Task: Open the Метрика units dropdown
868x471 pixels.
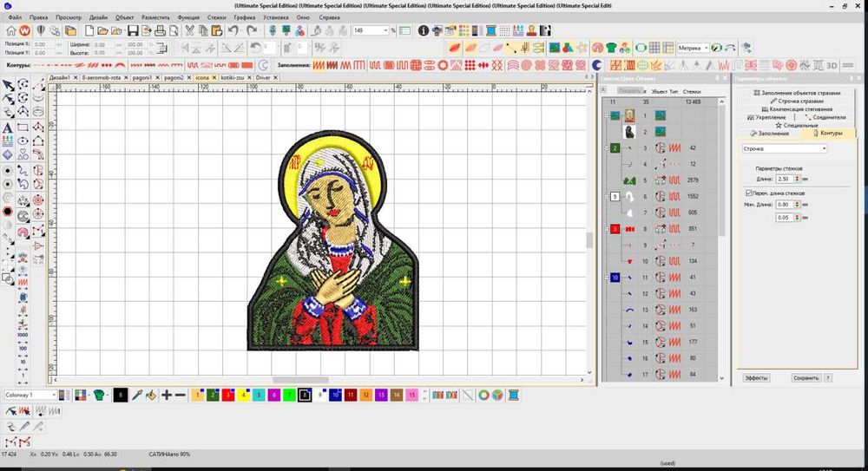Action: pos(707,48)
